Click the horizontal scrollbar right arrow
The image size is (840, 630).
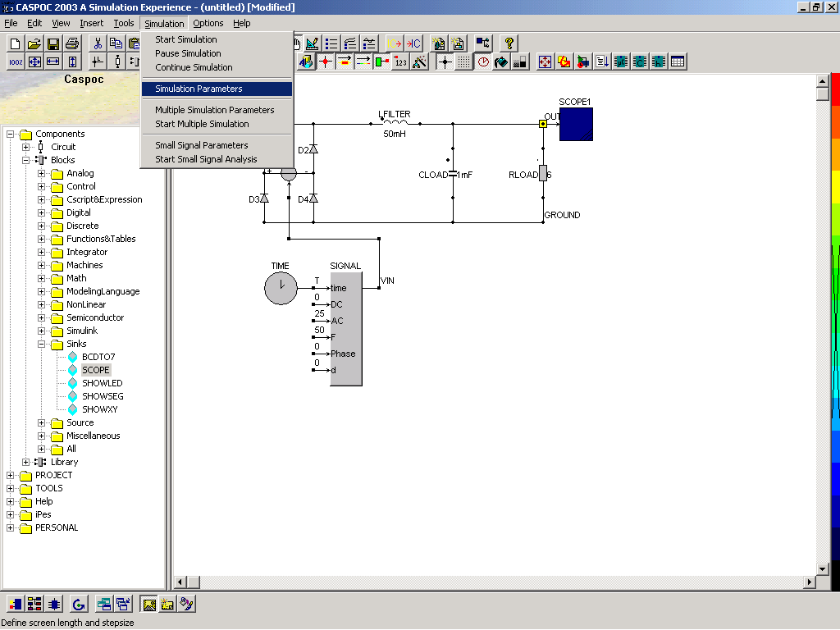810,582
